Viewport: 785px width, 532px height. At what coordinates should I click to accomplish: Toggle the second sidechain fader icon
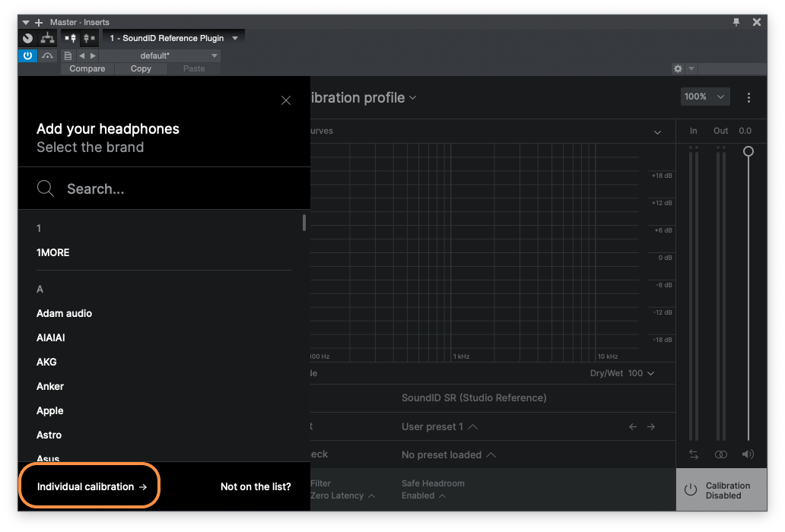coord(89,38)
